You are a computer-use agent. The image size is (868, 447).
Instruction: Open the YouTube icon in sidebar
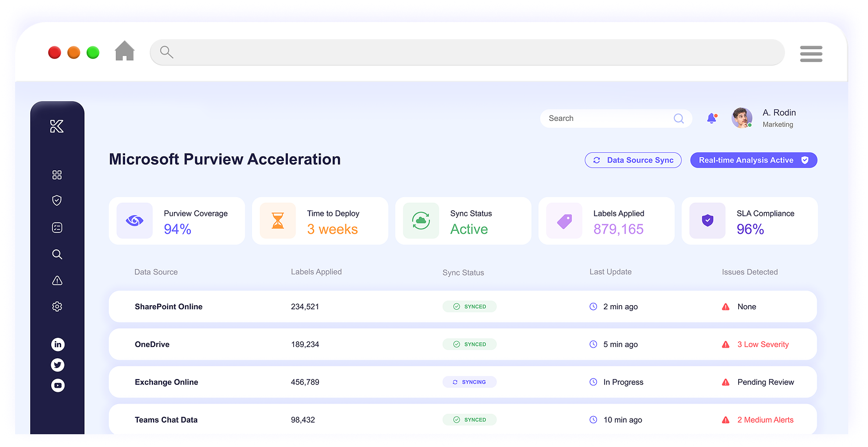click(58, 385)
